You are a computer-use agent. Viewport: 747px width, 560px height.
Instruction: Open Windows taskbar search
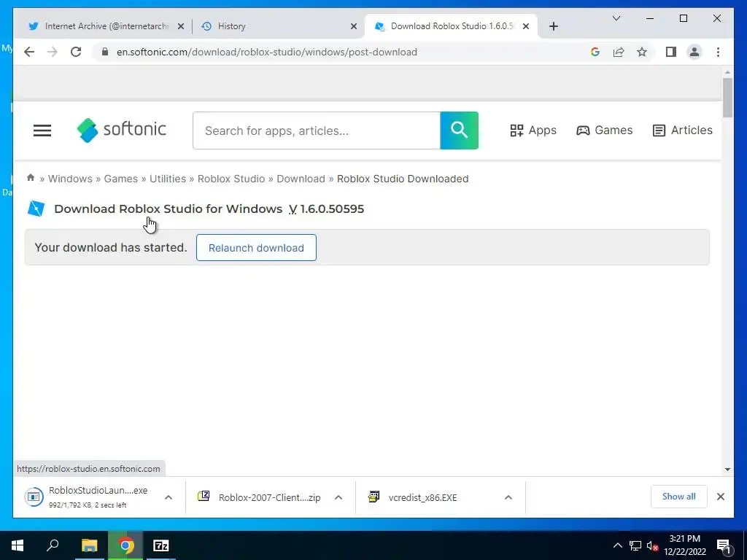(53, 545)
